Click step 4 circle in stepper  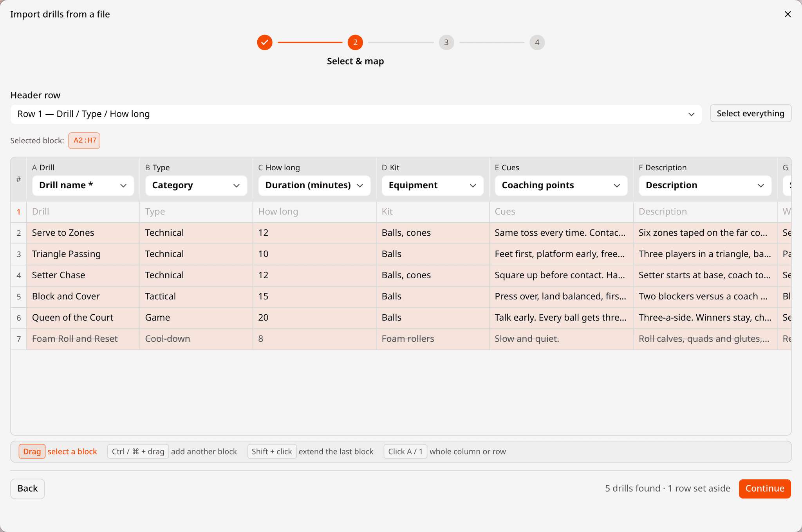(x=537, y=42)
